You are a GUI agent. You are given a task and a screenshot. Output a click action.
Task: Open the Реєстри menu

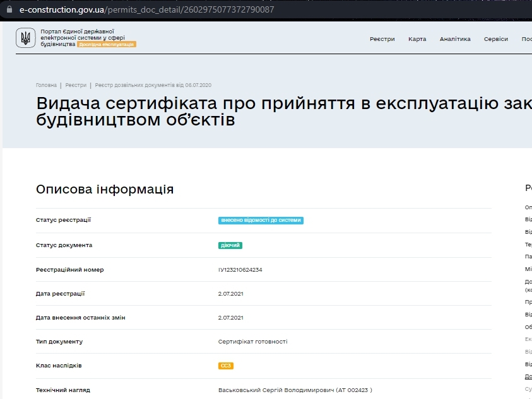click(x=382, y=39)
